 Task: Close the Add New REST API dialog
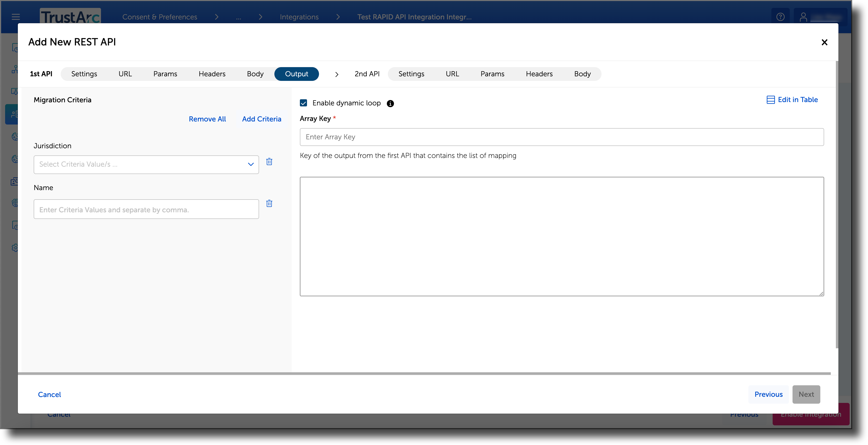(x=824, y=42)
